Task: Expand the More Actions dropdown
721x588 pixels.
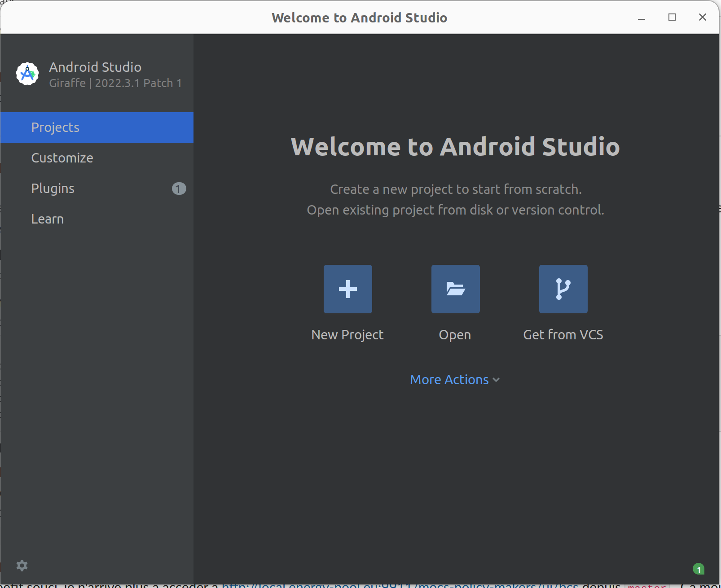Action: 455,380
